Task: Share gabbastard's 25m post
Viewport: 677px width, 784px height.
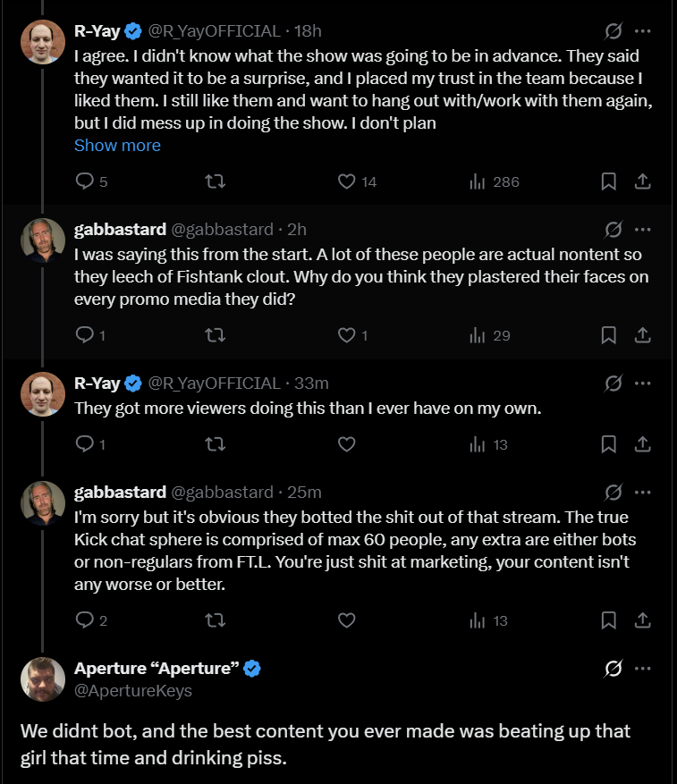Action: [x=641, y=620]
